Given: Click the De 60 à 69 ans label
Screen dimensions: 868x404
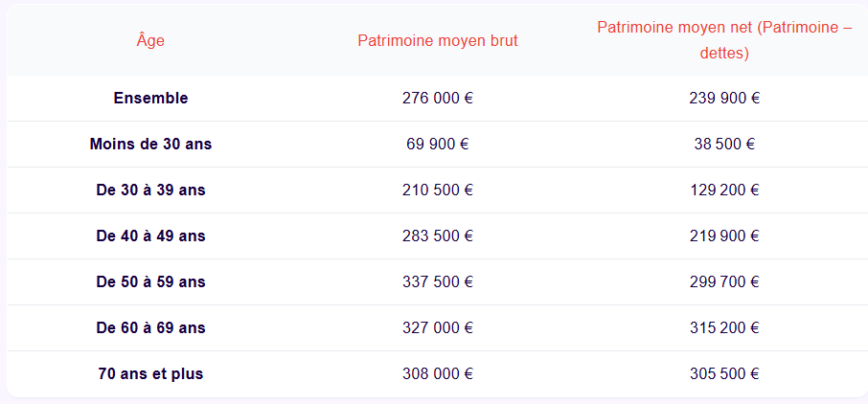Looking at the screenshot, I should click(150, 328).
